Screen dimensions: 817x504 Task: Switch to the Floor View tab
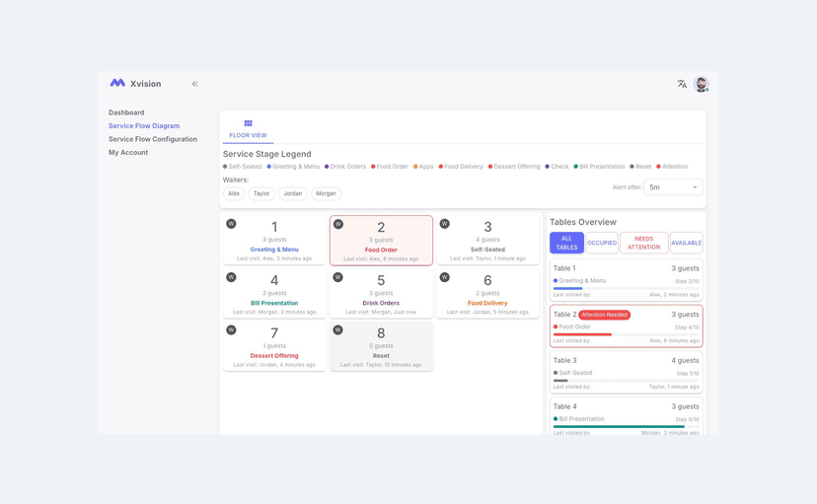[248, 129]
